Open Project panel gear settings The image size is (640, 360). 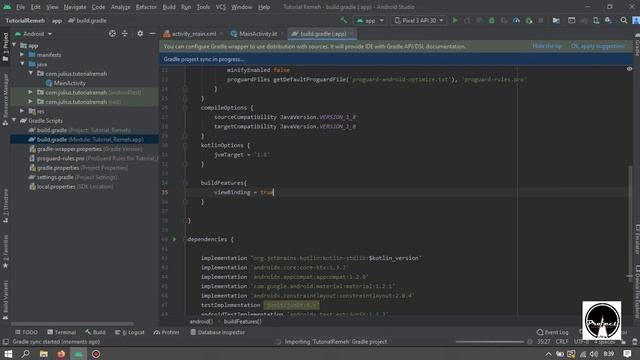click(x=140, y=34)
